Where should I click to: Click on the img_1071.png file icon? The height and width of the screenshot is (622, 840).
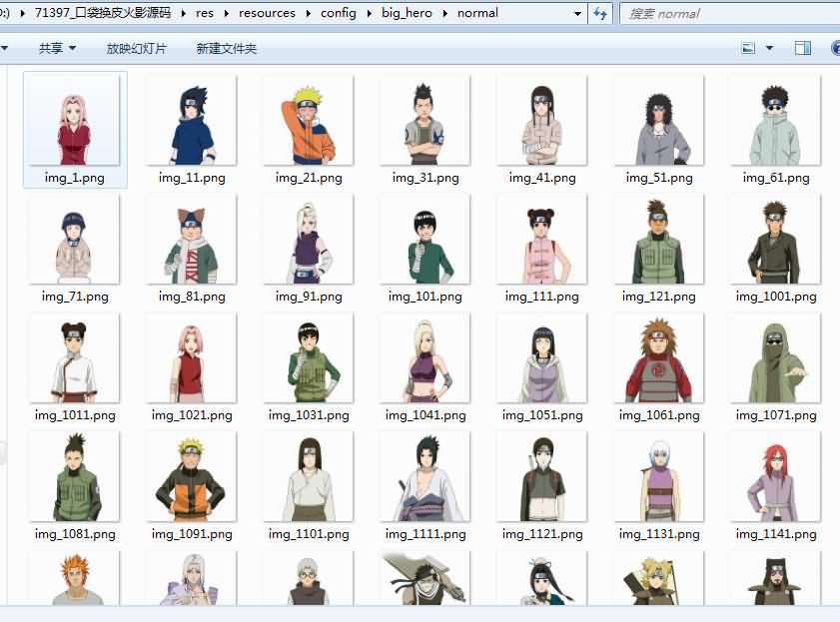[x=776, y=358]
